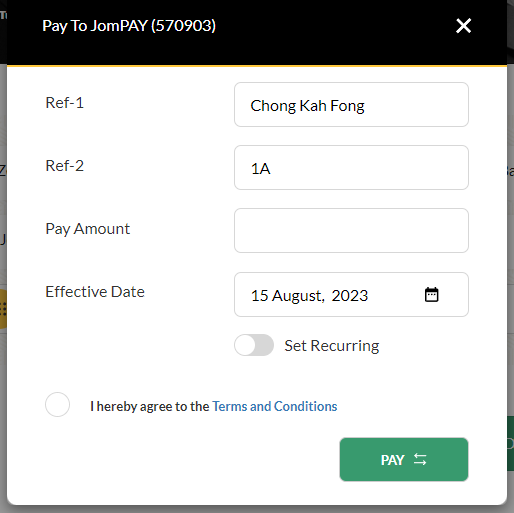Open the Terms and Conditions link
The width and height of the screenshot is (514, 513).
coord(275,406)
